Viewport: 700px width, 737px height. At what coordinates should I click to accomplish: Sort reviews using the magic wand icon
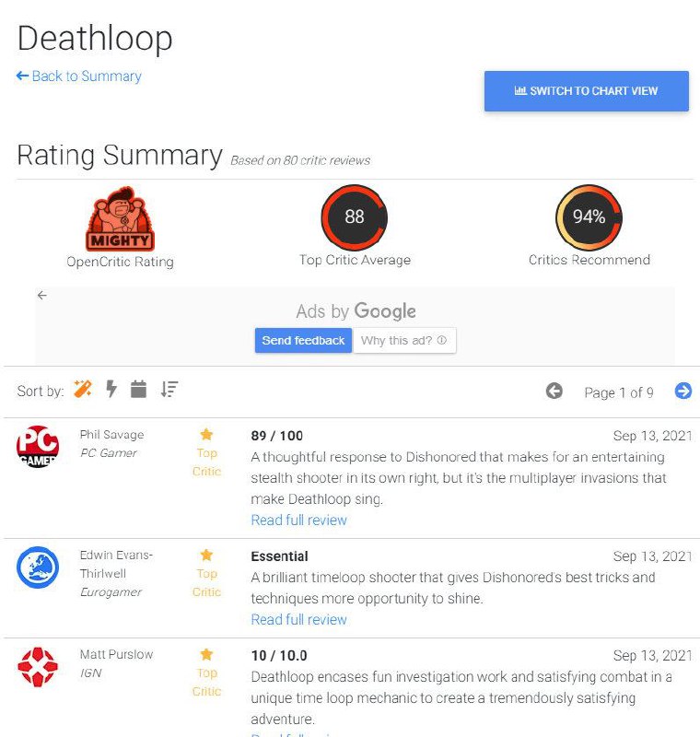(x=83, y=389)
